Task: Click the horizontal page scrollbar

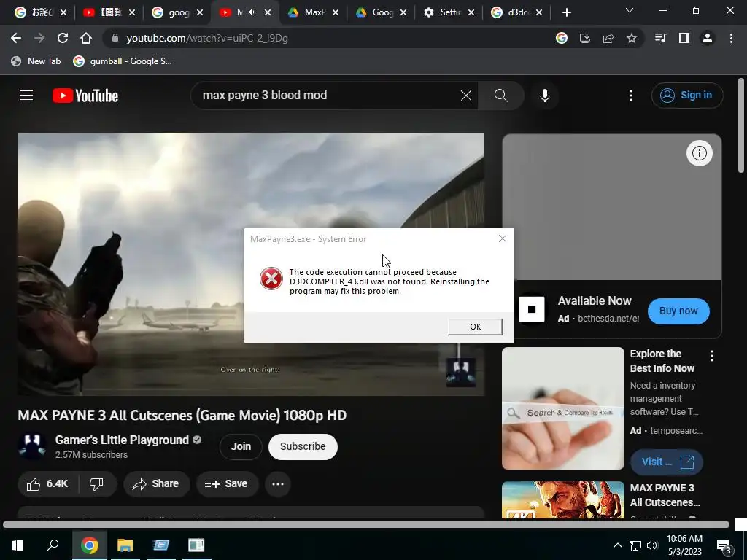Action: pyautogui.click(x=366, y=525)
